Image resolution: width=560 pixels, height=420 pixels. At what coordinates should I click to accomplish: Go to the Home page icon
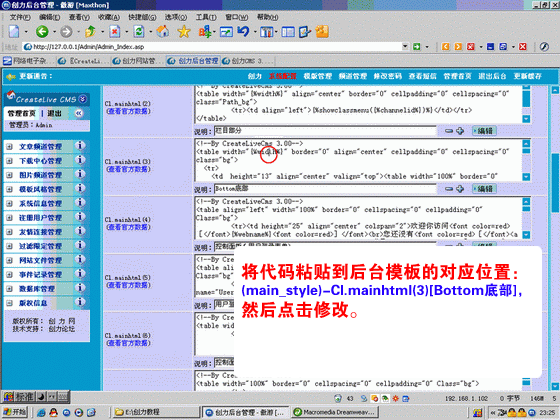(x=162, y=32)
